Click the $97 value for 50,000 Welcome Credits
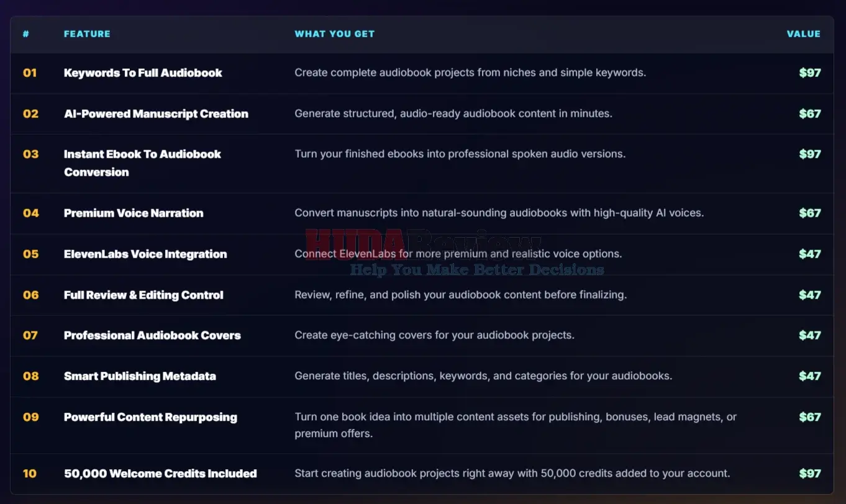Viewport: 846px width, 504px height. pyautogui.click(x=810, y=474)
